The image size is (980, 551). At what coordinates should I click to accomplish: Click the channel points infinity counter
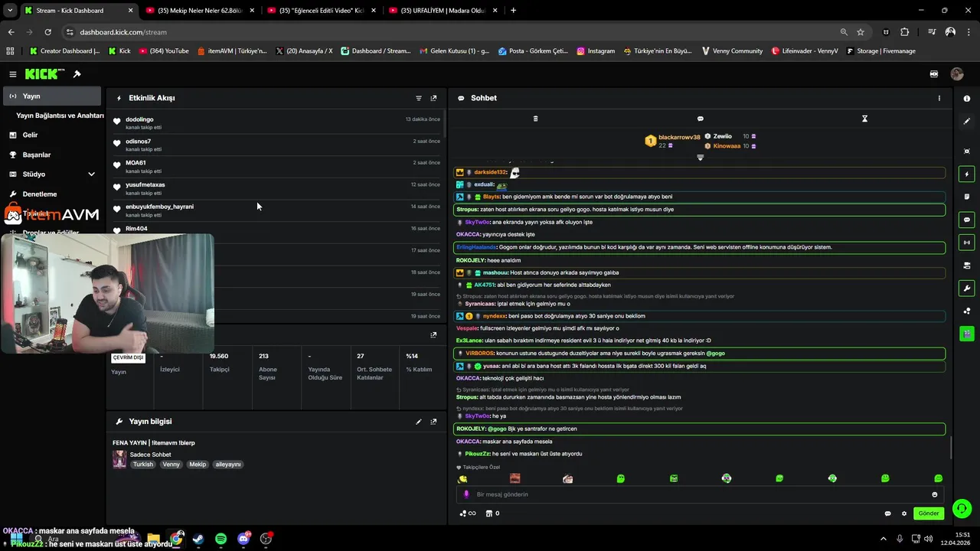coord(468,514)
